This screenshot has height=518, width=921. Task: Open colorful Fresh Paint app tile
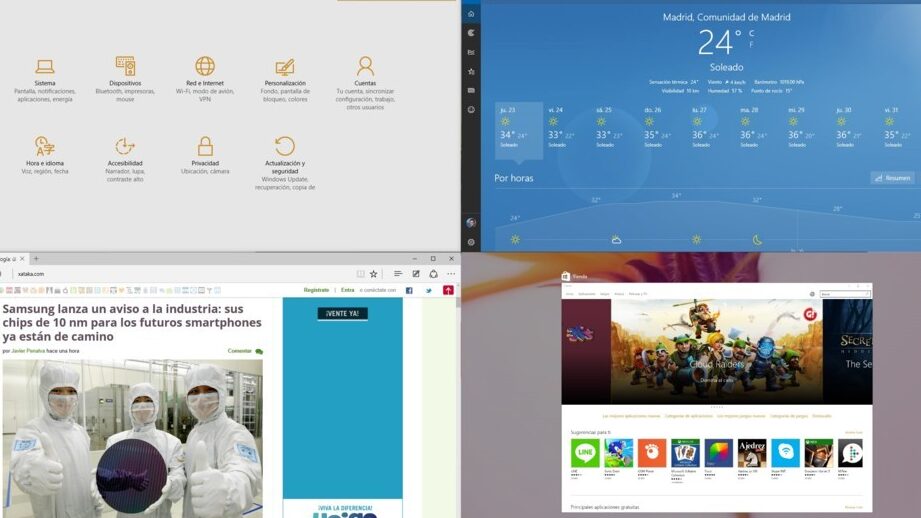(x=718, y=453)
